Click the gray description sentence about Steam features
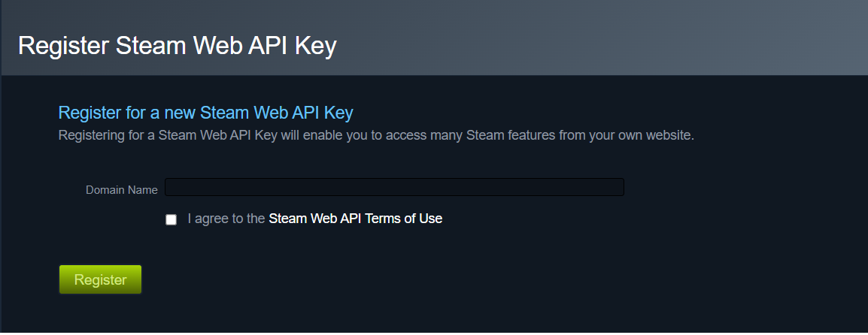 pos(376,136)
